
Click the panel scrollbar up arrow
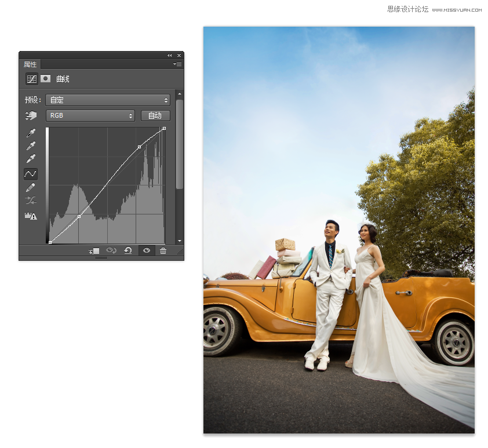(180, 94)
